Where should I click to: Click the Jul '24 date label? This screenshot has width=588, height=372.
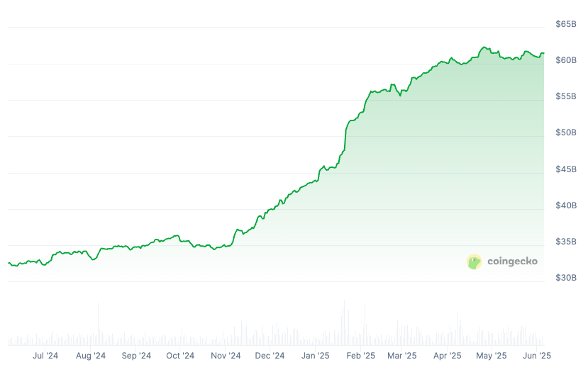coord(45,356)
